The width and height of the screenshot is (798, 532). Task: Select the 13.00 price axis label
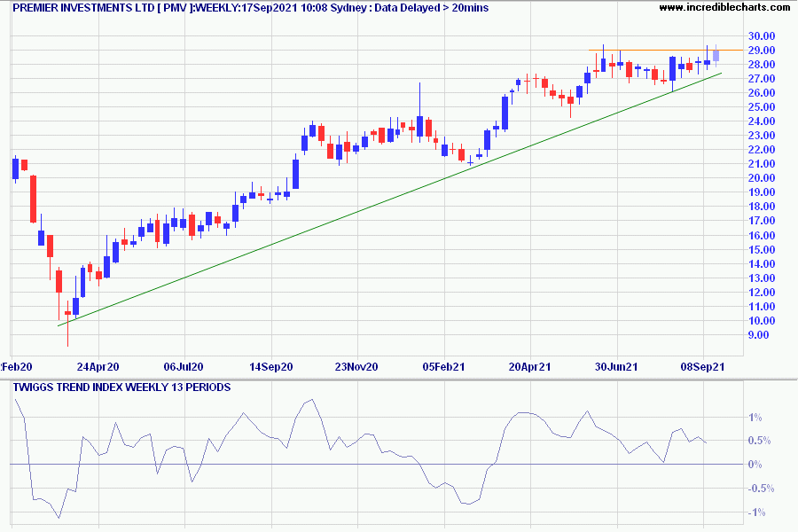762,278
